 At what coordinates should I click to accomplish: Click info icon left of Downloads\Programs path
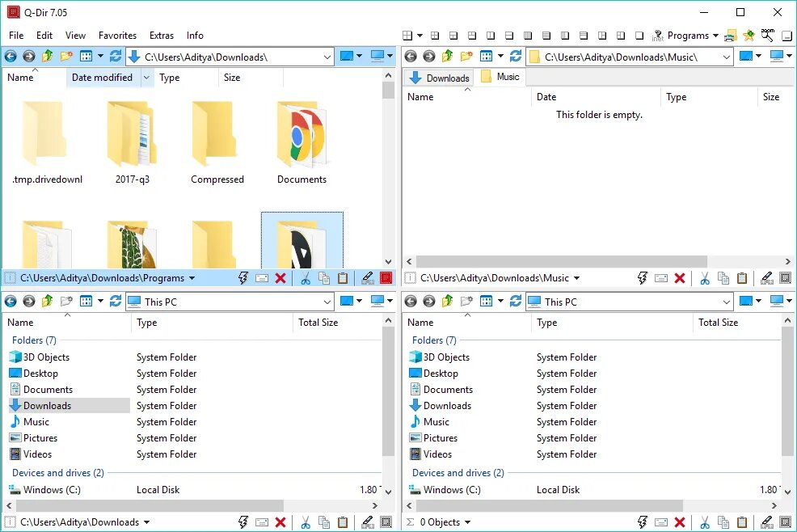(10, 278)
